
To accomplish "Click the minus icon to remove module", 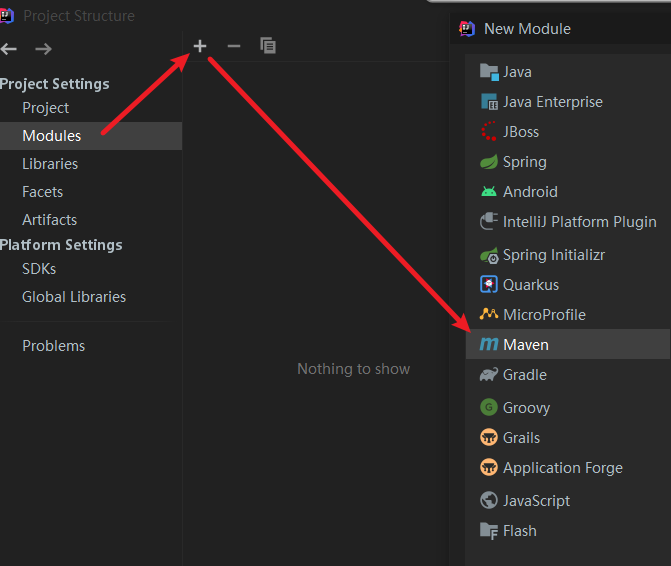I will pos(234,46).
